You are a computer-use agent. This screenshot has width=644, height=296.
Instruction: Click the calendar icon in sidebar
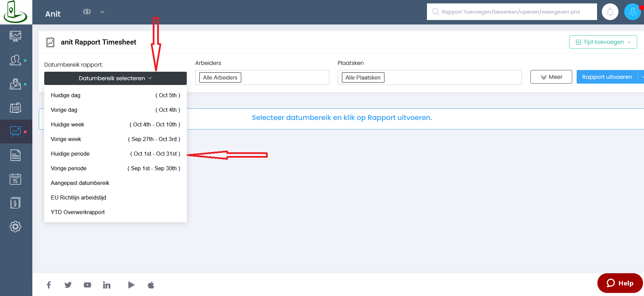point(15,179)
